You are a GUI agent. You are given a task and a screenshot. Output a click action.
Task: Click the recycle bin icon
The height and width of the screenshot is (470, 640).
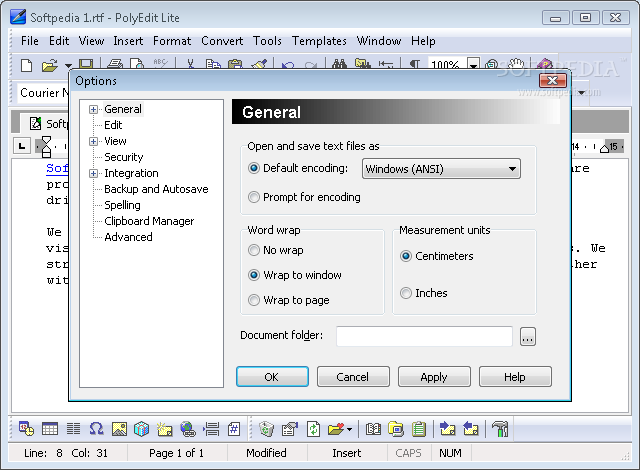(267, 429)
